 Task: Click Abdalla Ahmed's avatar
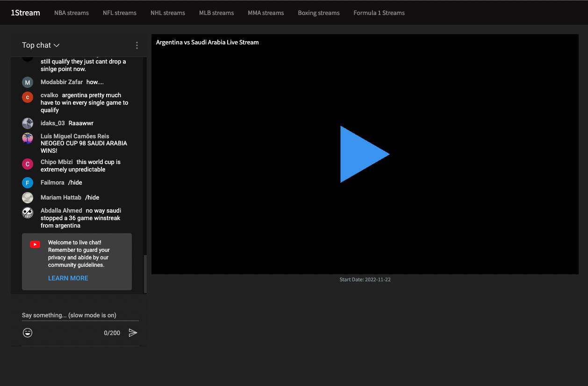tap(27, 213)
